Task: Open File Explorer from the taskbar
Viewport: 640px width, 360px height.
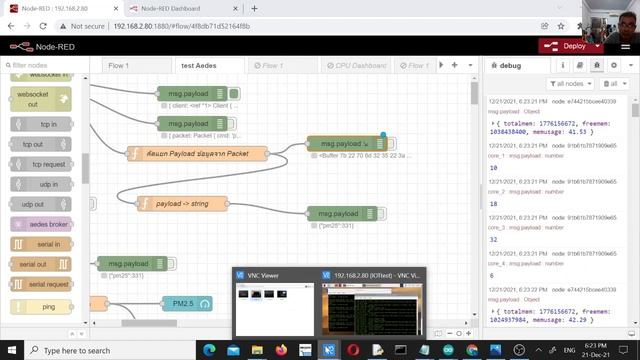Action: pos(257,350)
